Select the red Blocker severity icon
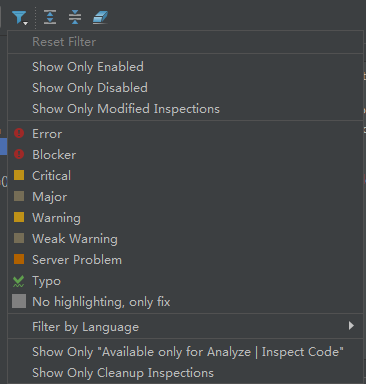366x384 pixels. 19,154
